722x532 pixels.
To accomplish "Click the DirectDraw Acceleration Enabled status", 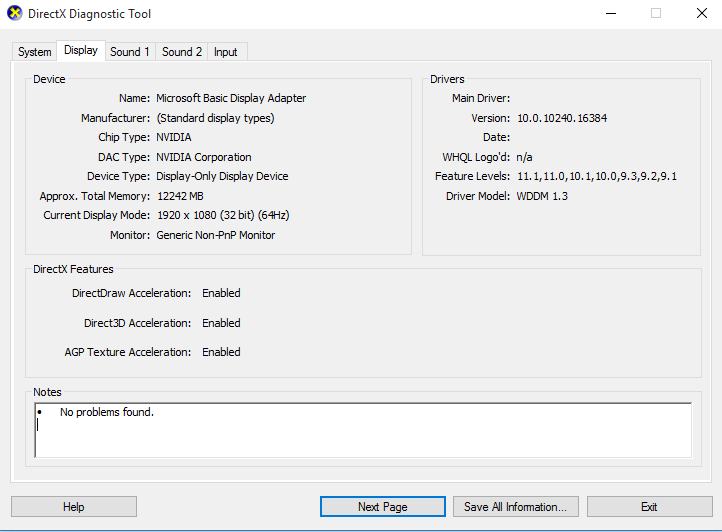I will point(221,294).
